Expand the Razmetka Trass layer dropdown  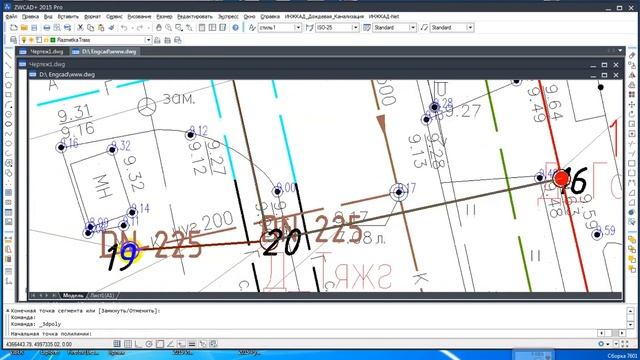coord(148,40)
